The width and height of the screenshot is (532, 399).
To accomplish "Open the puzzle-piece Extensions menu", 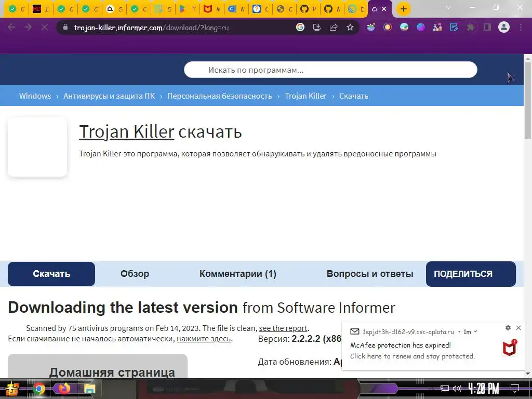I will pos(471,27).
